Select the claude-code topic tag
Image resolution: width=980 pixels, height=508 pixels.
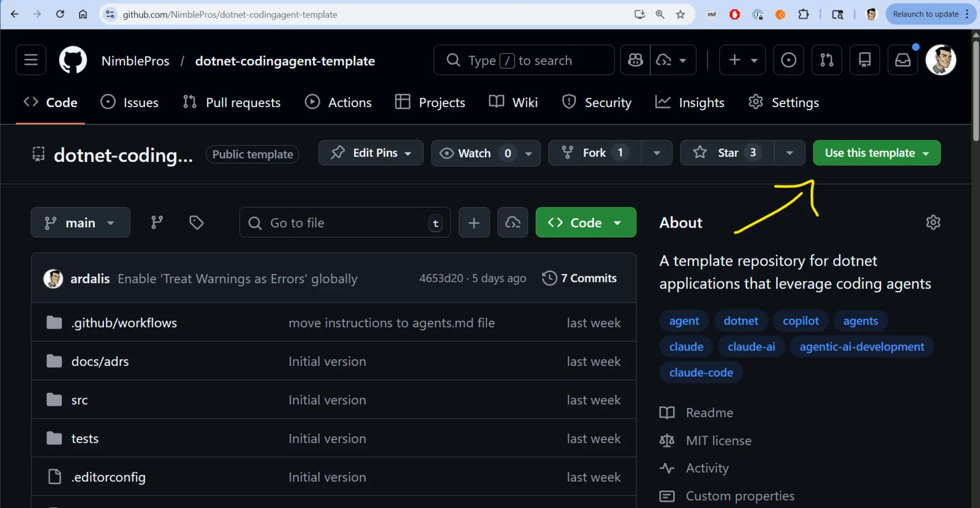coord(701,373)
